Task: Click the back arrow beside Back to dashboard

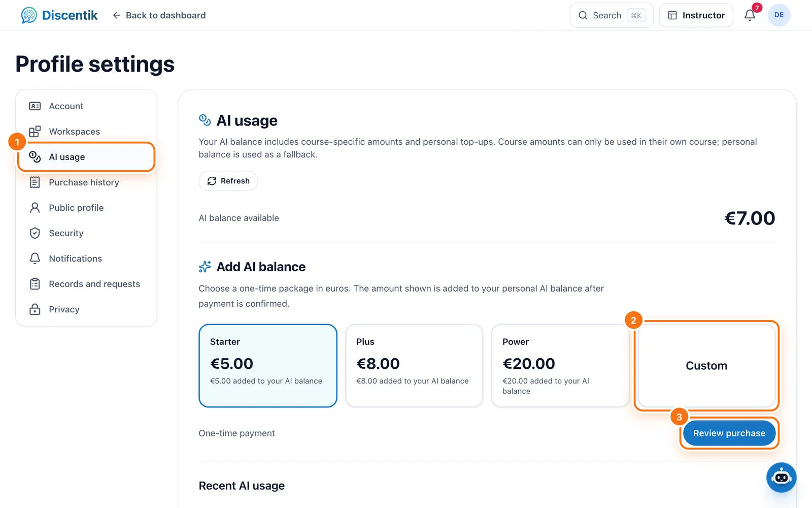Action: 116,15
